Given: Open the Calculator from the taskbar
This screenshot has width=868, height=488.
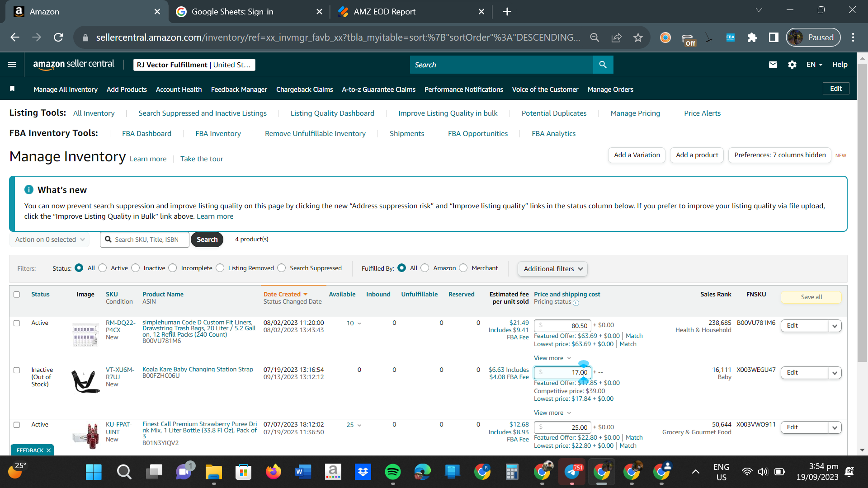Looking at the screenshot, I should [x=512, y=472].
